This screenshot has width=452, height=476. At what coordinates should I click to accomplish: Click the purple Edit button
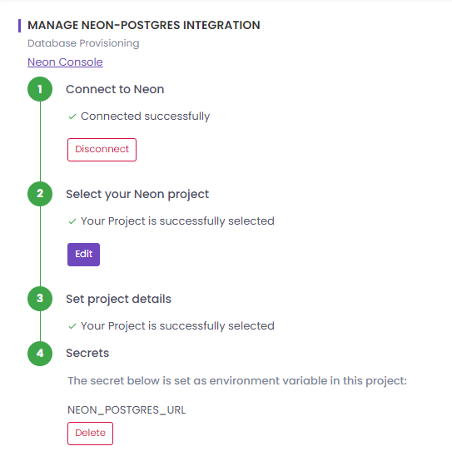(x=83, y=255)
